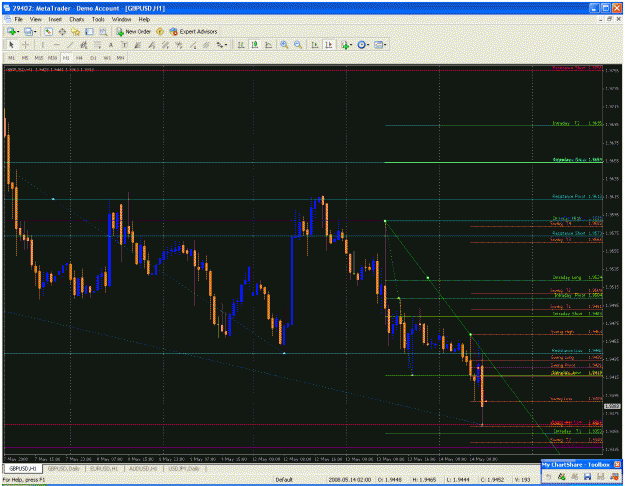This screenshot has width=625, height=486.
Task: Open the Help menu
Action: tap(144, 19)
